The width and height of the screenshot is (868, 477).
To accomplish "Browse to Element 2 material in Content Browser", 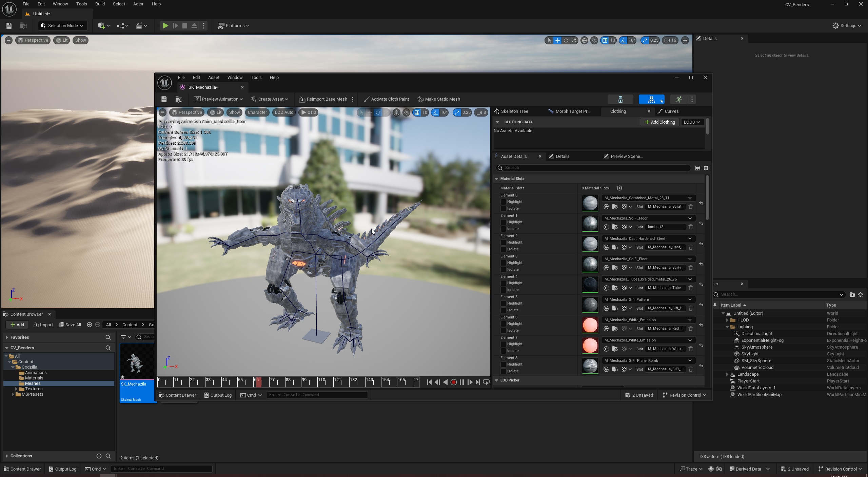I will pos(615,247).
